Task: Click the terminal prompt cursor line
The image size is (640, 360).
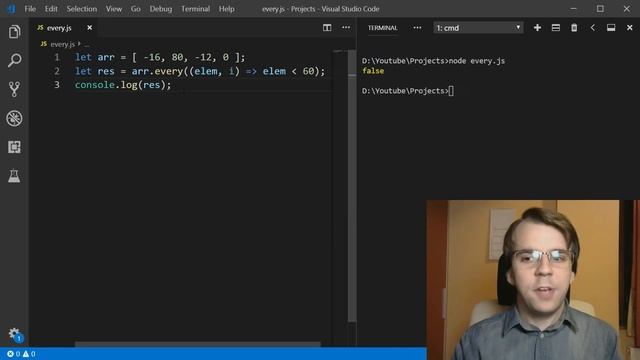Action: 408,91
